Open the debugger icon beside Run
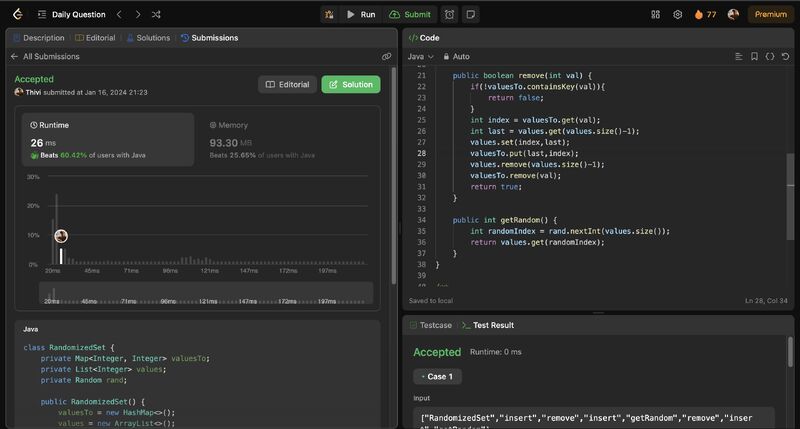Image resolution: width=800 pixels, height=429 pixels. point(329,14)
